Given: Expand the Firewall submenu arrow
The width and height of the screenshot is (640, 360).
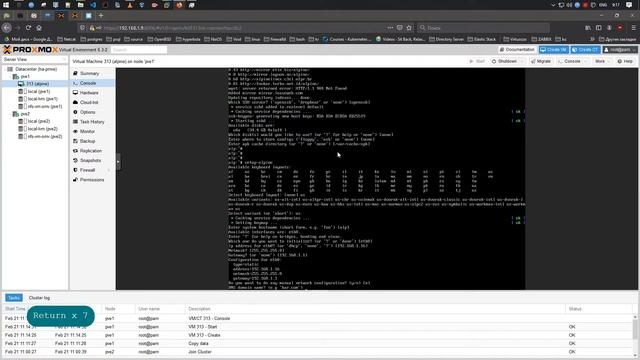Looking at the screenshot, I should [x=109, y=170].
